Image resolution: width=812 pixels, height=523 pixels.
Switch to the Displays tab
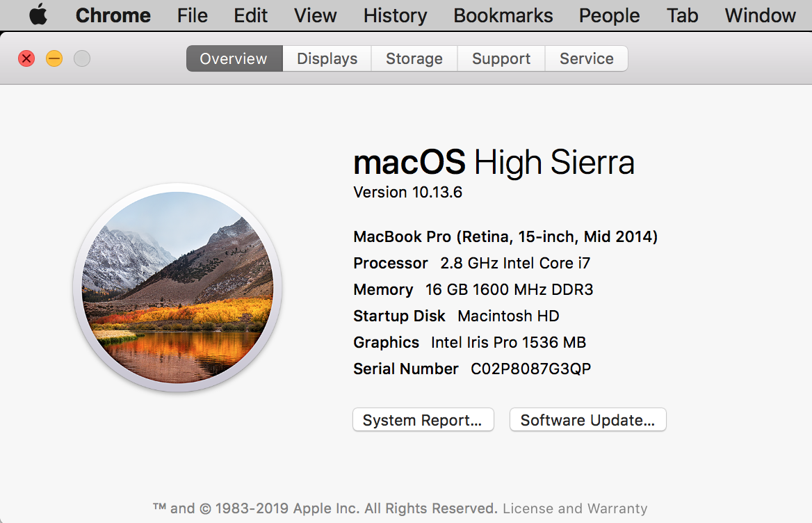327,58
